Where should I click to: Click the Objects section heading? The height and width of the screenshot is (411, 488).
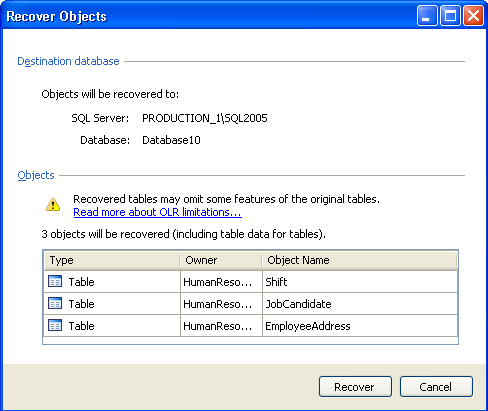36,175
